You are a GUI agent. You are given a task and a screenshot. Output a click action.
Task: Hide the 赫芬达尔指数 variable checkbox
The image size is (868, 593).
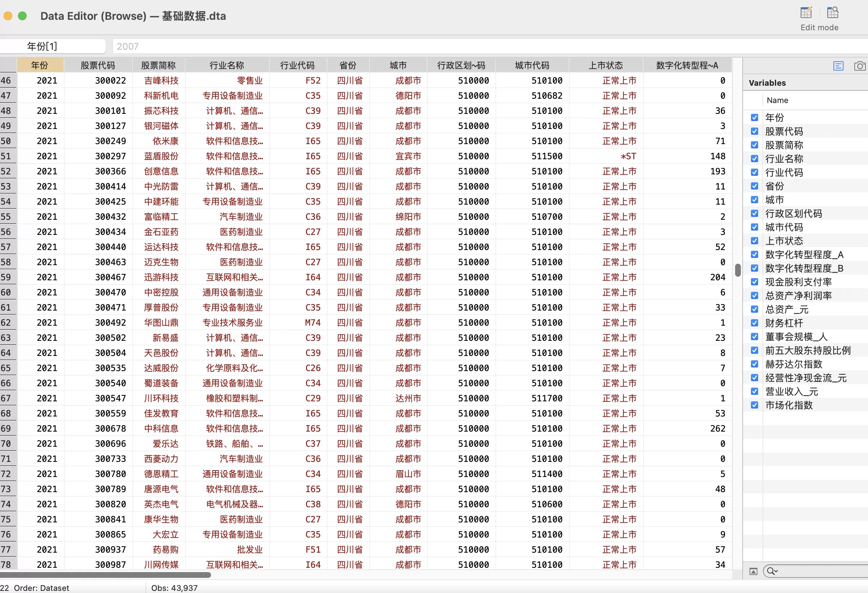click(x=754, y=364)
